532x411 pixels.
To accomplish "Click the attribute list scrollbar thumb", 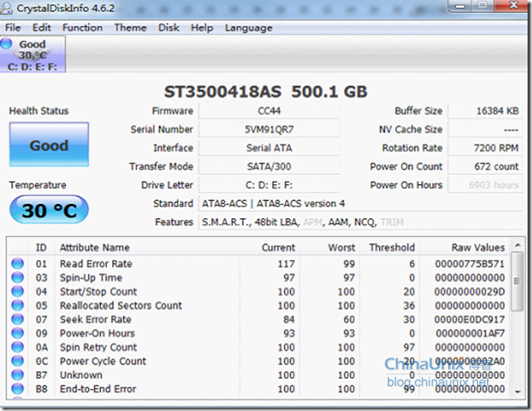I will (518, 281).
